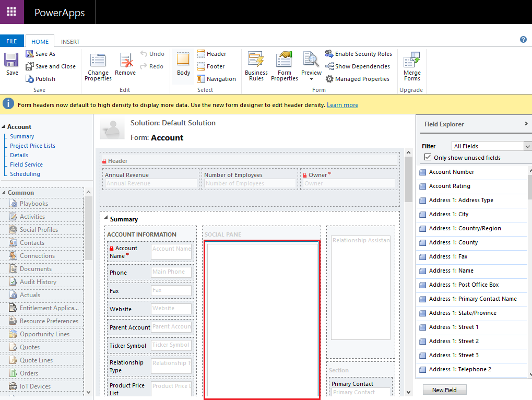Click the Preview icon
This screenshot has width=532, height=400.
[x=311, y=60]
